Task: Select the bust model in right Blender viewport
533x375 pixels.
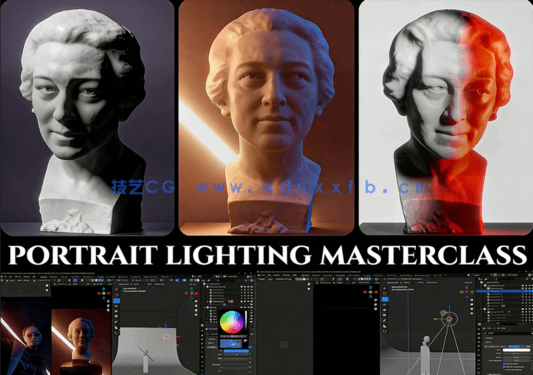Action: click(426, 341)
